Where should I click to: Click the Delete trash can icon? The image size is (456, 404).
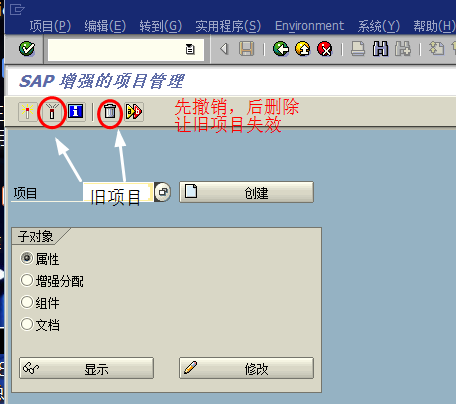[x=110, y=111]
